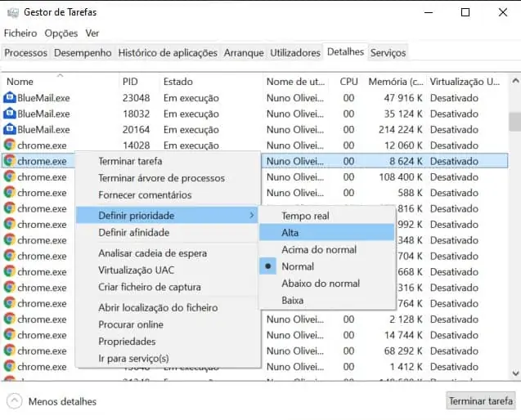Screen dimensions: 521x420
Task: Select the Normal priority radio option
Action: (298, 266)
